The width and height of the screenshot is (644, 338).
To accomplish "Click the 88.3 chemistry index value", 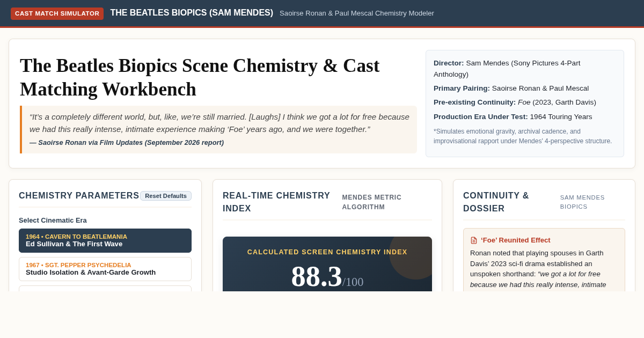I will click(x=317, y=276).
